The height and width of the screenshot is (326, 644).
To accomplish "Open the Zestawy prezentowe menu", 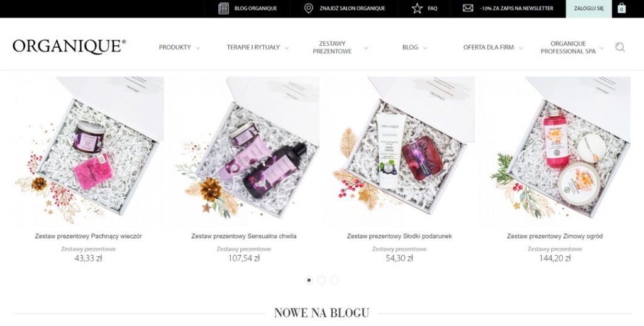I will coord(332,47).
